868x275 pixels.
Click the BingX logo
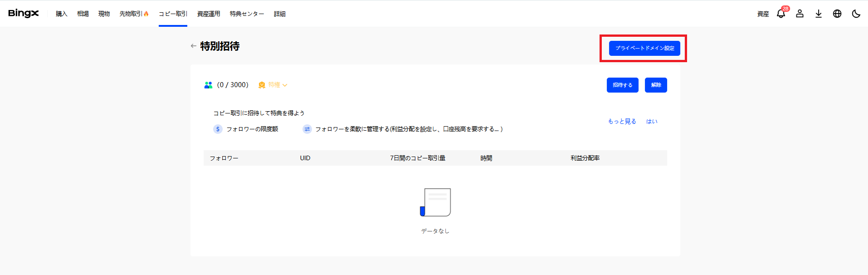click(24, 14)
